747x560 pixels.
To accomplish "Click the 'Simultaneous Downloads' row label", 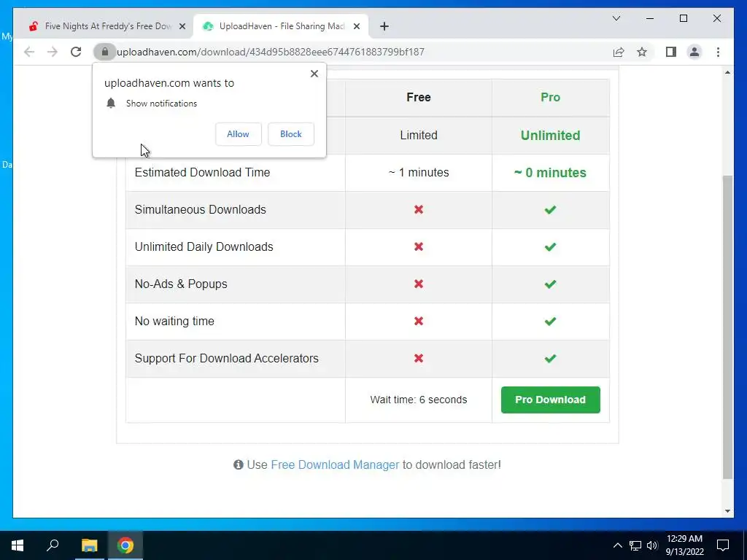I will click(201, 209).
